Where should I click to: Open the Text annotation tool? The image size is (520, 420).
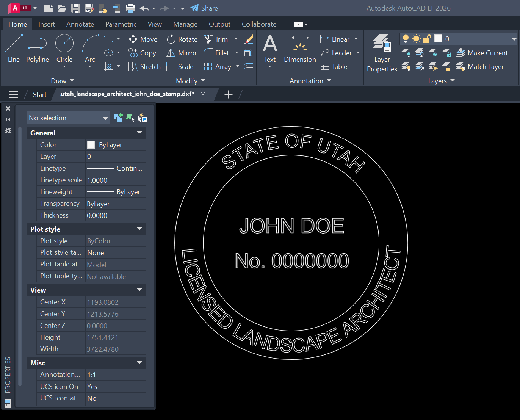coord(270,48)
